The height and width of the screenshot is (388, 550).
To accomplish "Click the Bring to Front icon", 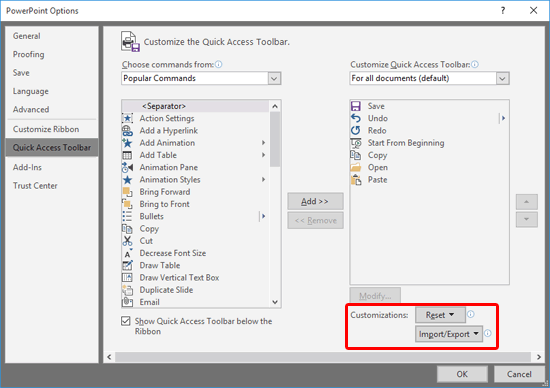I will pyautogui.click(x=127, y=204).
